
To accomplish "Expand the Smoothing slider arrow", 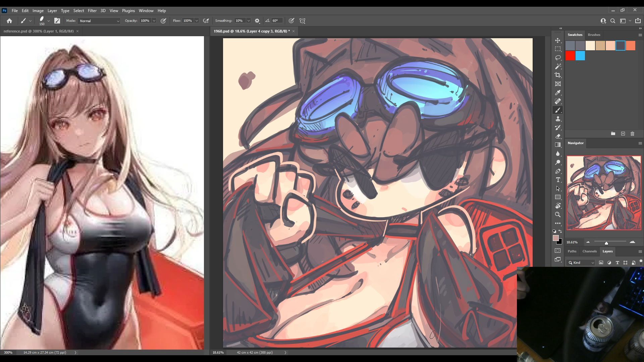I will tap(249, 21).
